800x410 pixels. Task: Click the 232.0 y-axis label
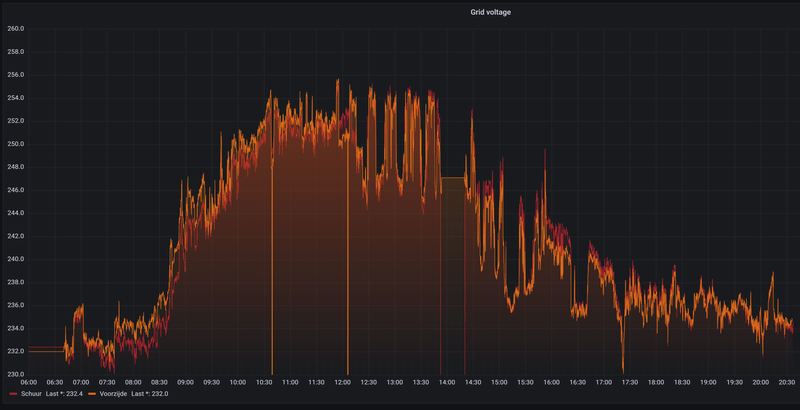pos(16,351)
